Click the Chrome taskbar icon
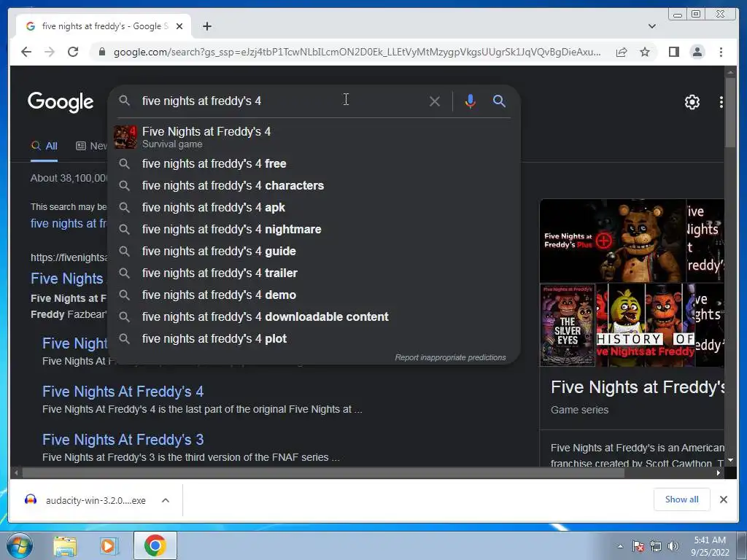The height and width of the screenshot is (560, 747). pos(155,545)
